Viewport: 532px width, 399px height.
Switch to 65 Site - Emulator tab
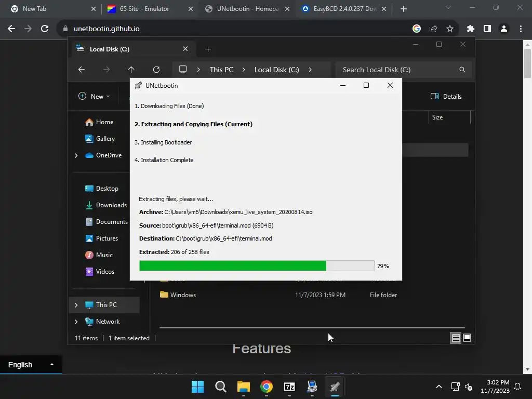click(149, 9)
